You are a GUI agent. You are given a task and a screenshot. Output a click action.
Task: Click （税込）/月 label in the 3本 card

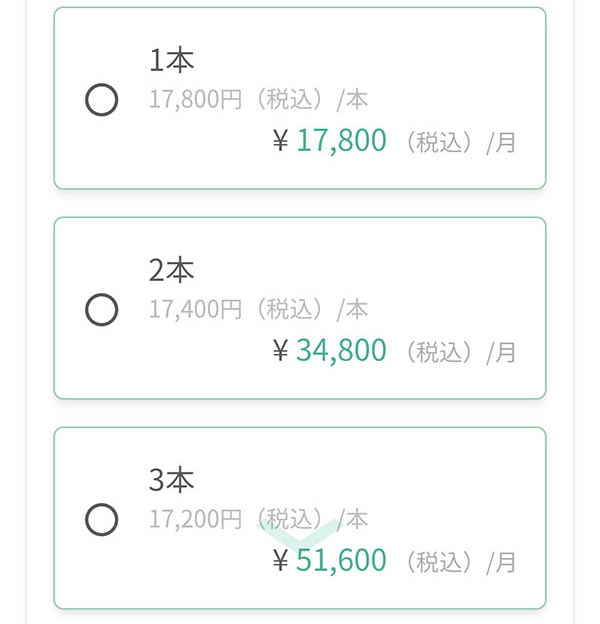459,562
